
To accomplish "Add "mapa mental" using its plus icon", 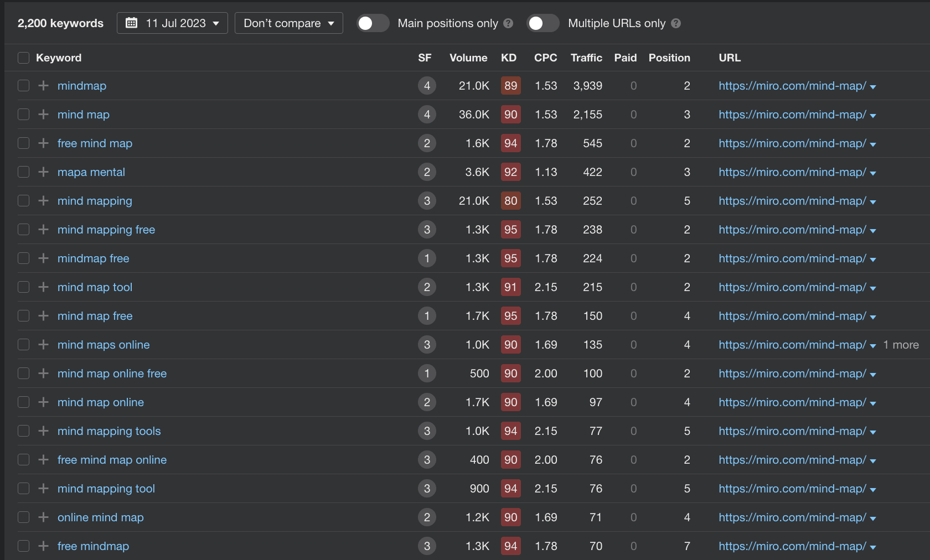I will pyautogui.click(x=43, y=172).
